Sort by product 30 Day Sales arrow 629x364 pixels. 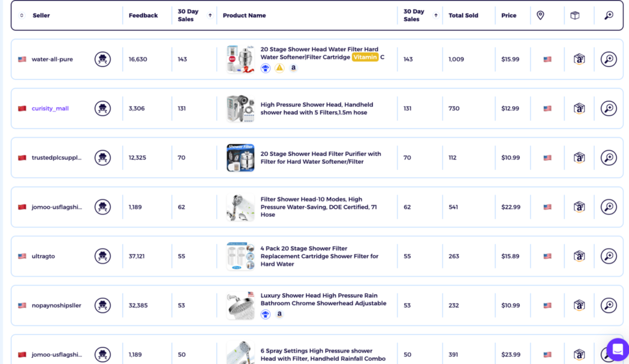point(436,15)
